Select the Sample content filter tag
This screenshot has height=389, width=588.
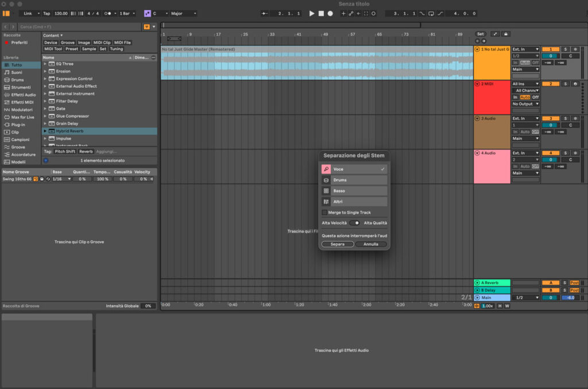coord(89,49)
